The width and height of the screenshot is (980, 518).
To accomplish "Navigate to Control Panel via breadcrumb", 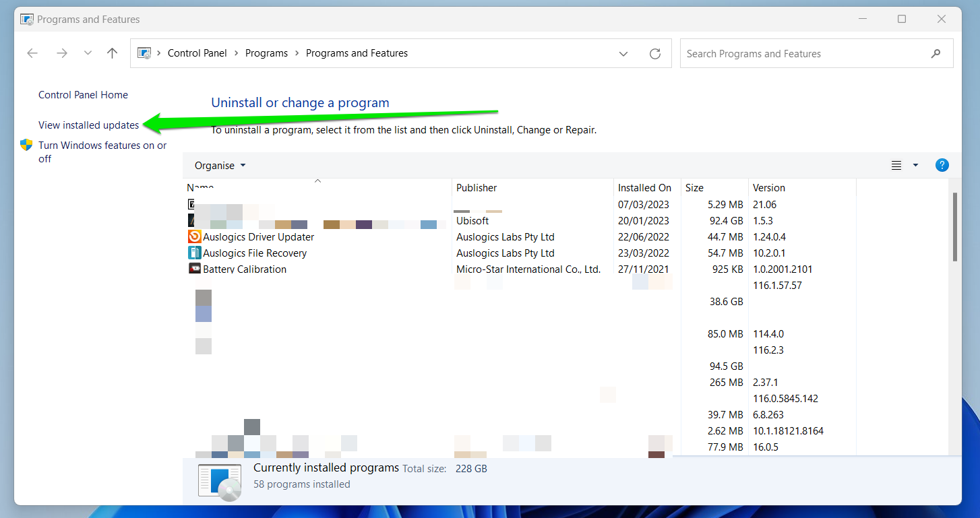I will [x=197, y=53].
